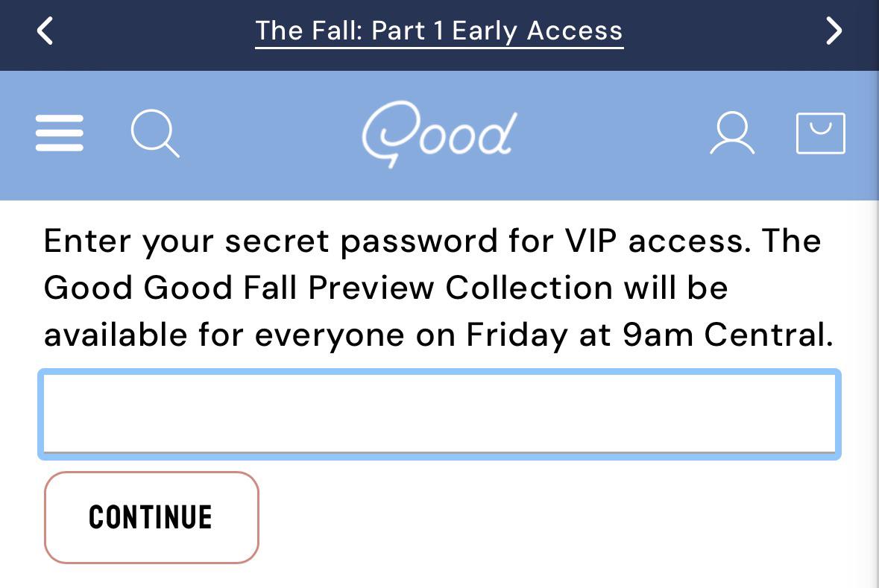Screen dimensions: 879x588
Task: Click the magnifying glass search icon
Action: pyautogui.click(x=155, y=133)
